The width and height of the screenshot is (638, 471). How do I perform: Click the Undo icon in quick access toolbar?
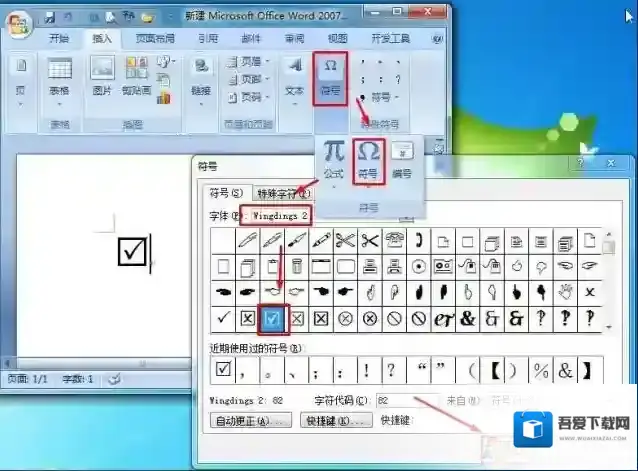(68, 17)
